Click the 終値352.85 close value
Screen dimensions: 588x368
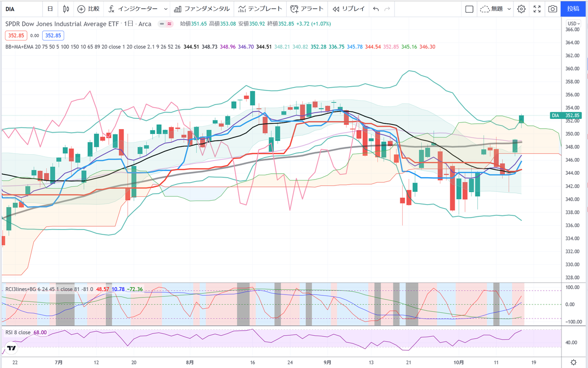click(x=280, y=23)
